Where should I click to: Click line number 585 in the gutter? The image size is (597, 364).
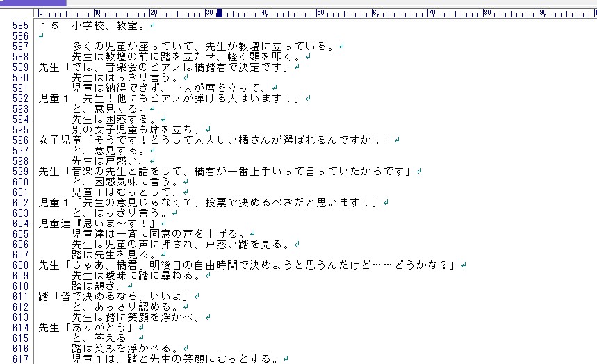point(21,26)
